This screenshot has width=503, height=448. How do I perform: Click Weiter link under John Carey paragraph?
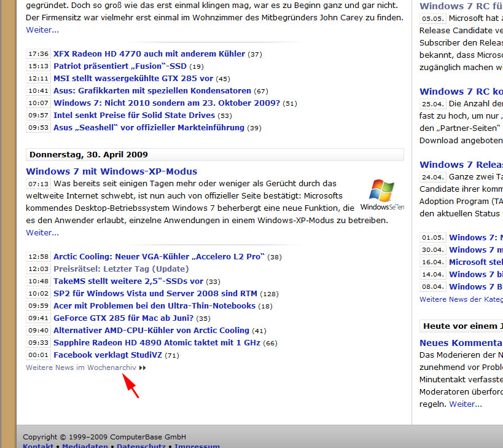coord(42,30)
